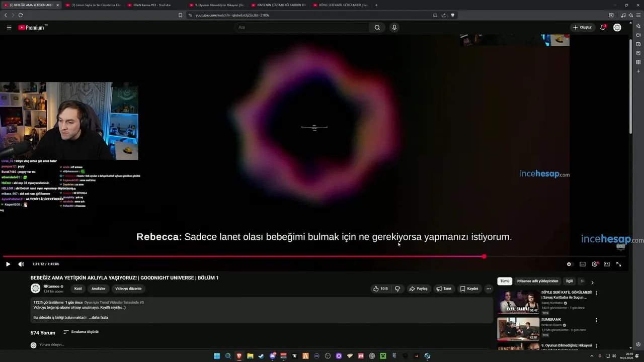Open Brave browser taskbar icon
The image size is (644, 362).
239,356
